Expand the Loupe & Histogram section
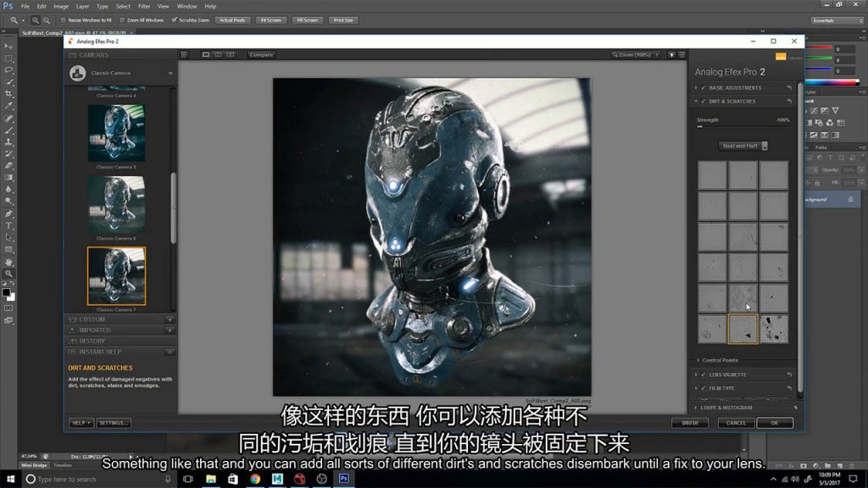 tap(697, 408)
